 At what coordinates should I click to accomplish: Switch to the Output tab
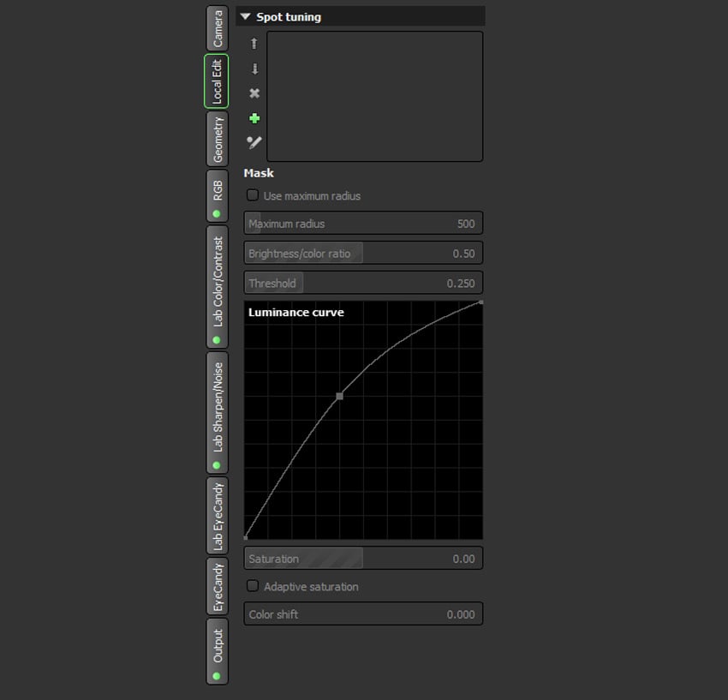coord(218,651)
